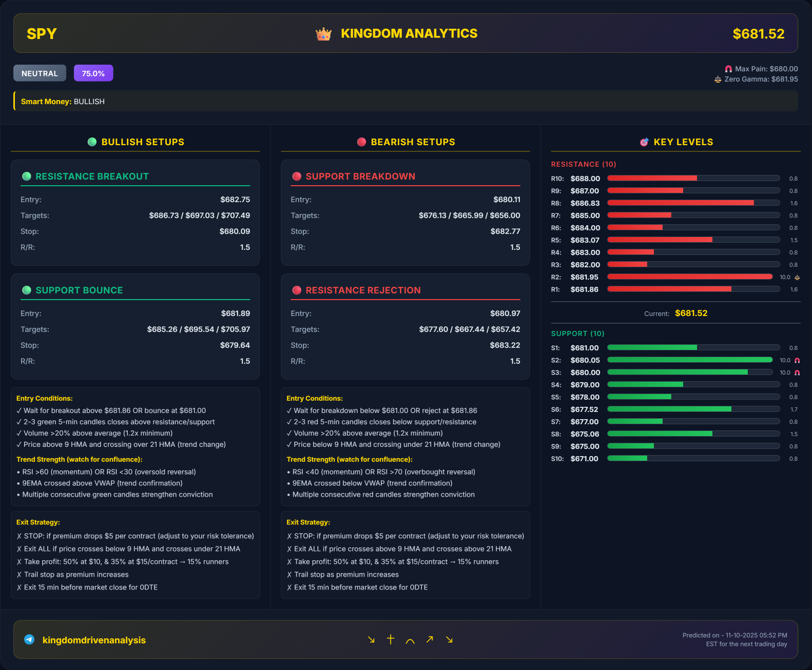Click the S6 $677.52 strength bar
Image resolution: width=812 pixels, height=670 pixels.
point(693,409)
